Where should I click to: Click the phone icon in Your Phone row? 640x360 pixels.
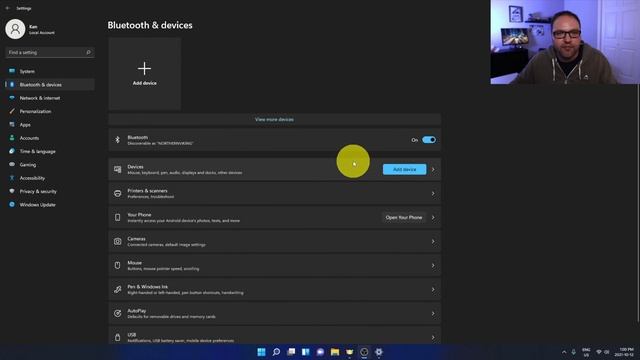click(x=118, y=218)
